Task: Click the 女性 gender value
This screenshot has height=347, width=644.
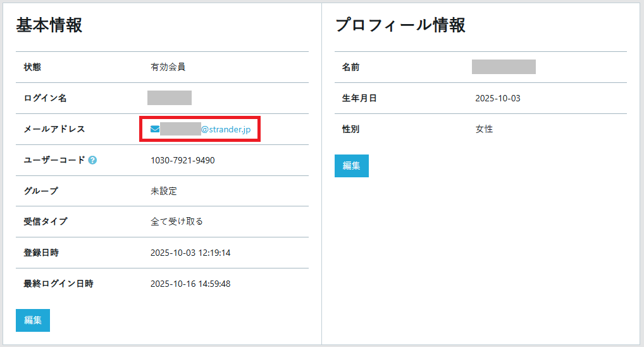Action: [x=484, y=129]
